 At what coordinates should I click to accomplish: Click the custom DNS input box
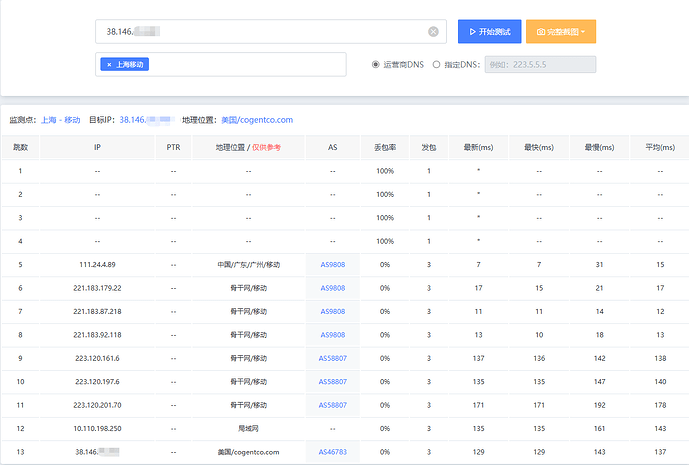[x=539, y=65]
